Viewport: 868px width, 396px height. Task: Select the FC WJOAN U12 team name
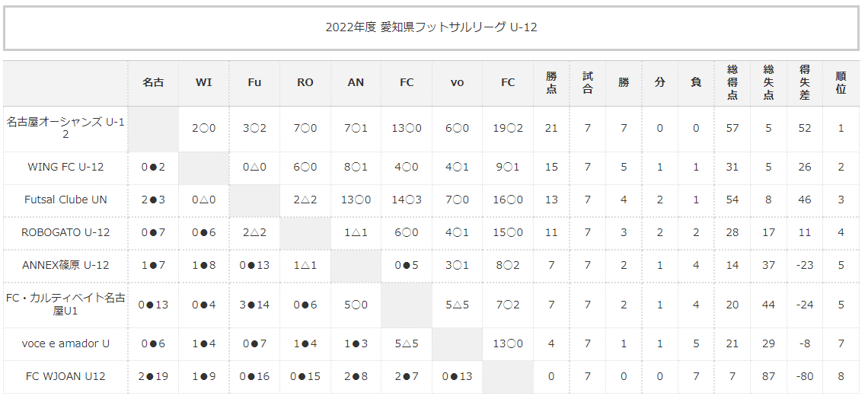pyautogui.click(x=65, y=376)
